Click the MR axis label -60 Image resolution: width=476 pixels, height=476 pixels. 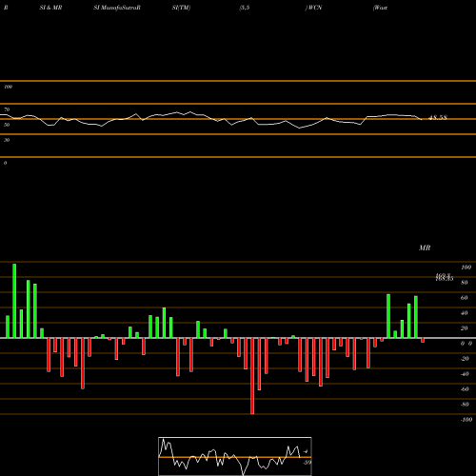click(x=465, y=389)
